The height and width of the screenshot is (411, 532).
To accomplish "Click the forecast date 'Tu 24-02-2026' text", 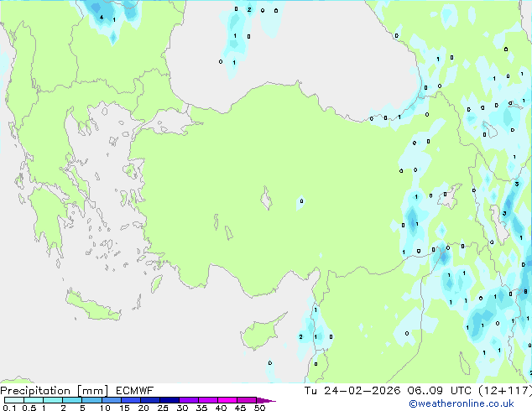I will pos(352,391).
